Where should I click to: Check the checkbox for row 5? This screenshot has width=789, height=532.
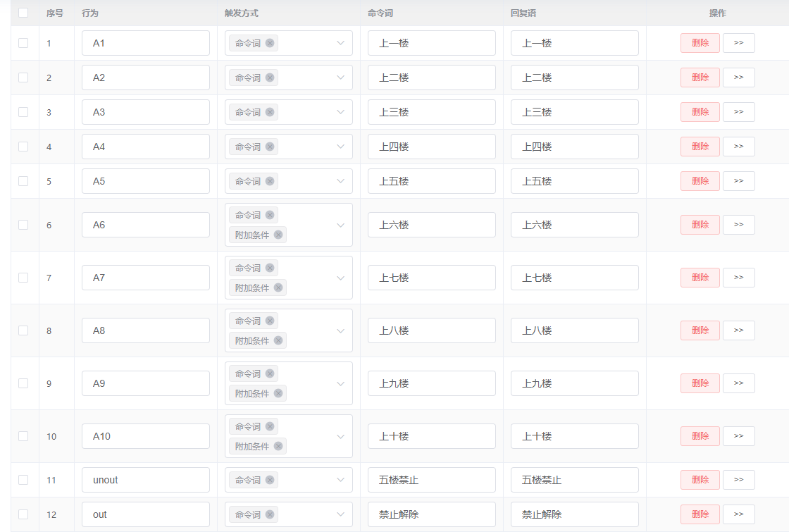(x=23, y=181)
